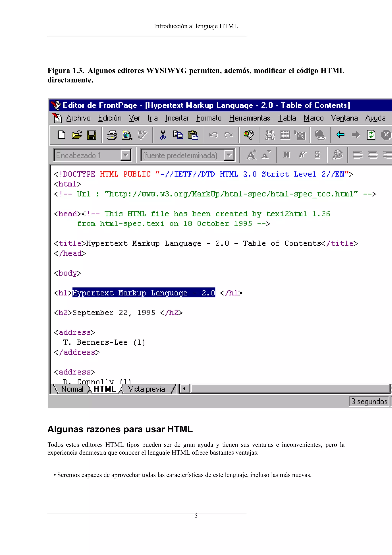Click the <!DOCTYPE HTML PUBLIC line
The width and height of the screenshot is (392, 555).
point(203,174)
